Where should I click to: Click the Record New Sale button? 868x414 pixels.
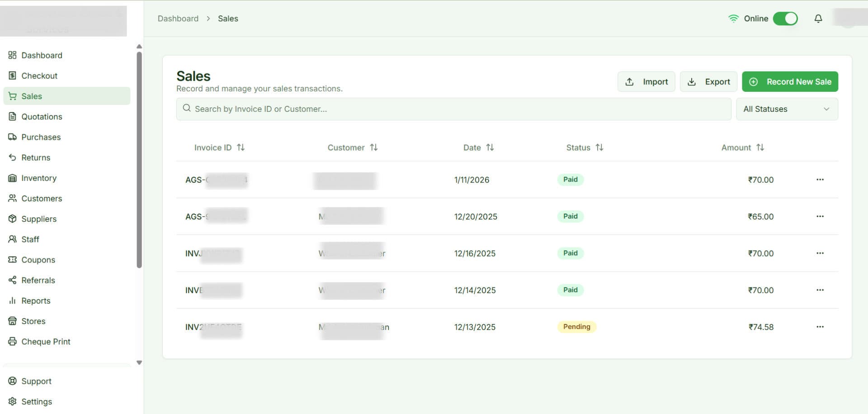click(790, 82)
